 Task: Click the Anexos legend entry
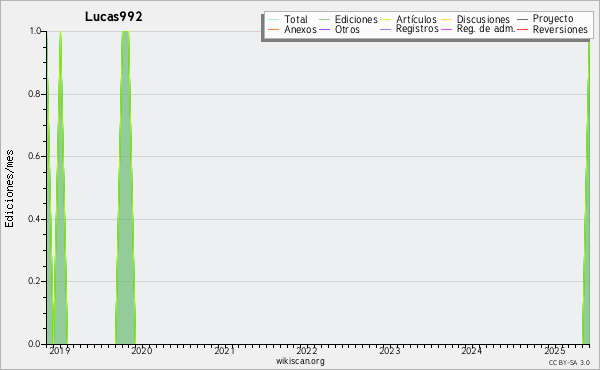(292, 29)
